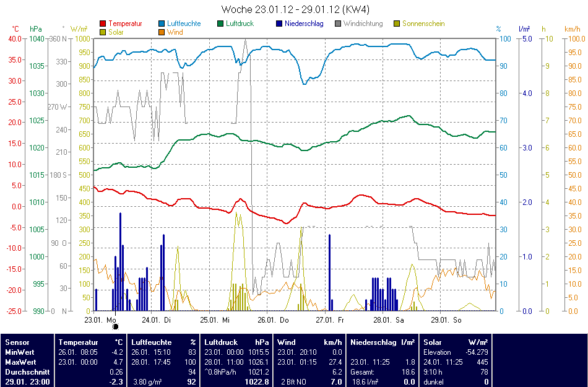Image resolution: width=588 pixels, height=387 pixels.
Task: Click the blue '%' axis unit label
Action: tap(498, 29)
